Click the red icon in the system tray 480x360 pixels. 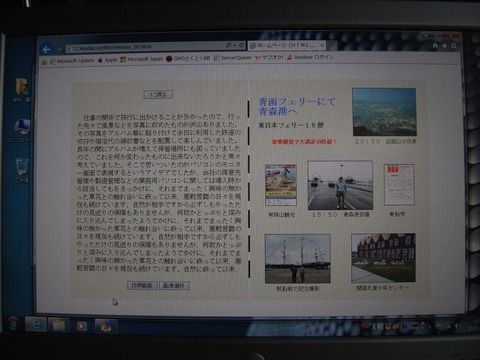coord(364,326)
